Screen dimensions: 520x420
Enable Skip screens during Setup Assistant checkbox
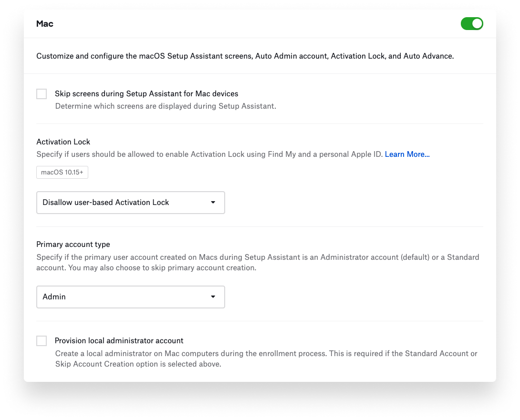pos(42,94)
